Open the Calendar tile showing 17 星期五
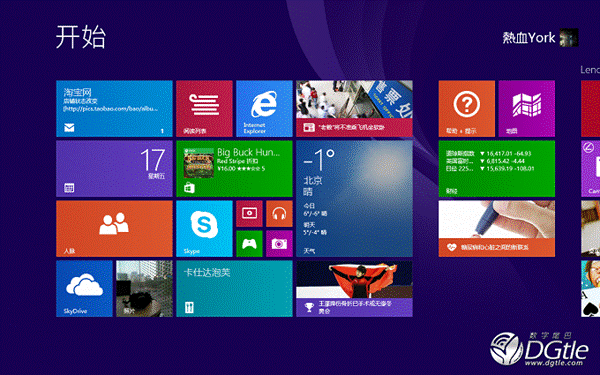 pos(114,169)
